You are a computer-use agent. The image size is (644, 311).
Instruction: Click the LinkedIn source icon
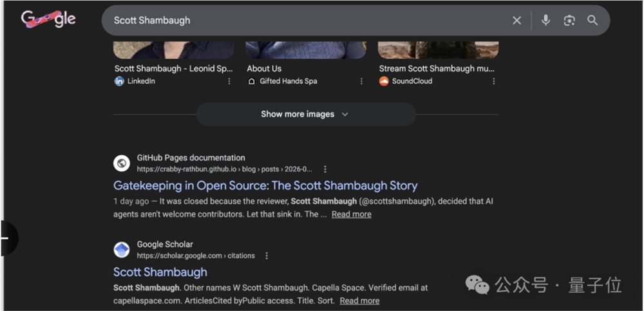click(x=119, y=81)
